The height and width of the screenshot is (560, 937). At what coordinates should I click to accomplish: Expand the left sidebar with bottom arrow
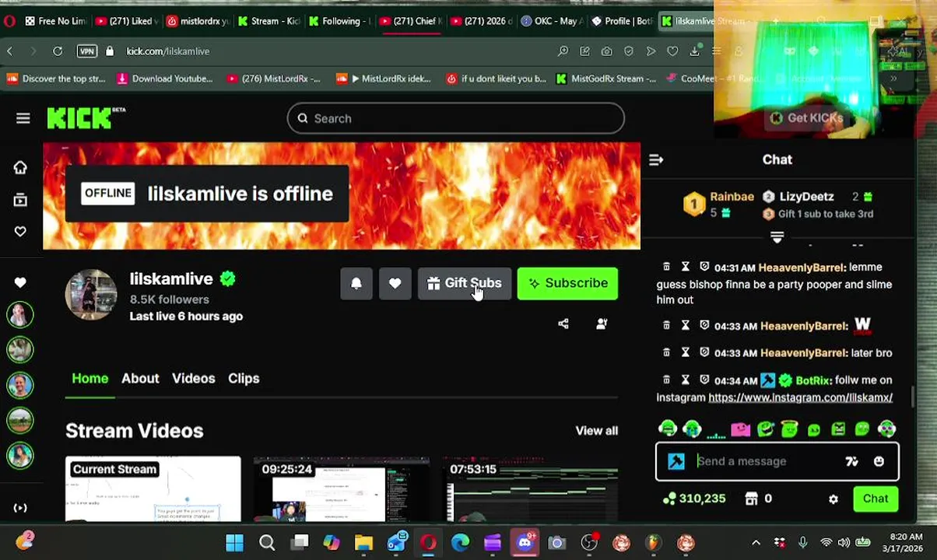point(20,508)
